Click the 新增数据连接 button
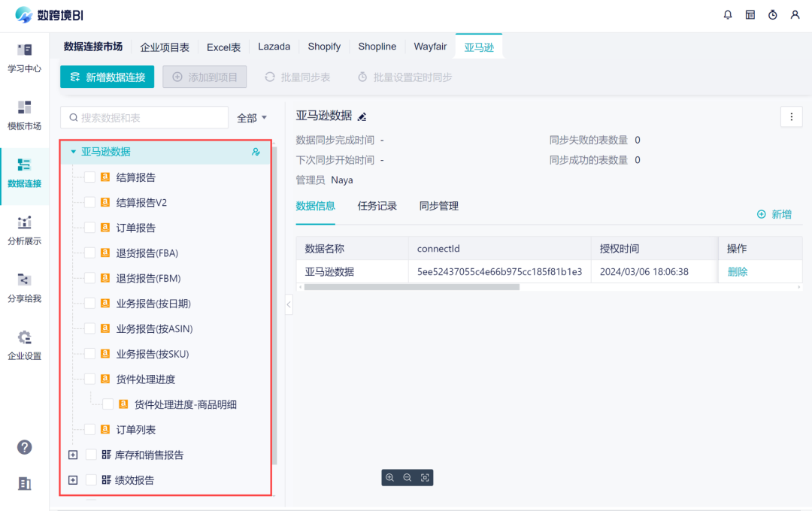The width and height of the screenshot is (812, 511). coord(108,77)
